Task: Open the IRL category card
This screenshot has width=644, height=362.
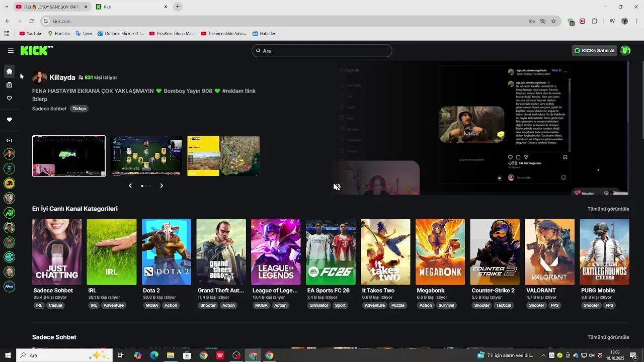Action: (112, 252)
